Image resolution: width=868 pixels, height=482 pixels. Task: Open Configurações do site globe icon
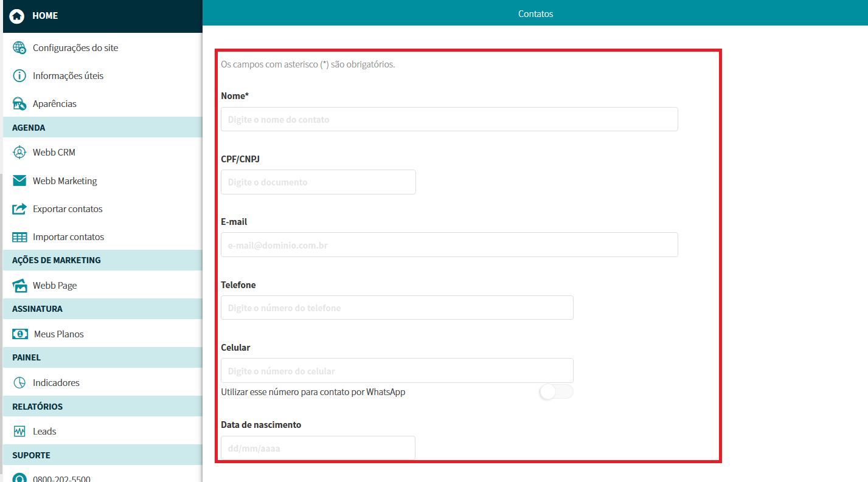[x=19, y=48]
